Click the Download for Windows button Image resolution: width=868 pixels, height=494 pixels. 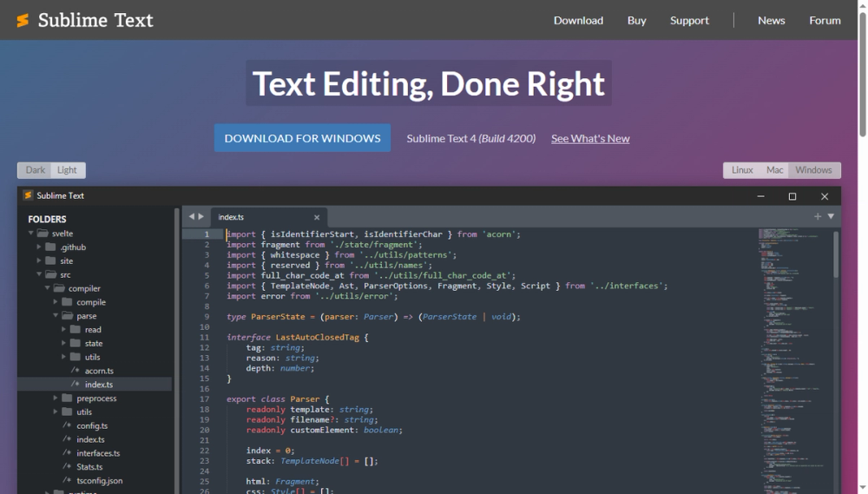pos(302,138)
